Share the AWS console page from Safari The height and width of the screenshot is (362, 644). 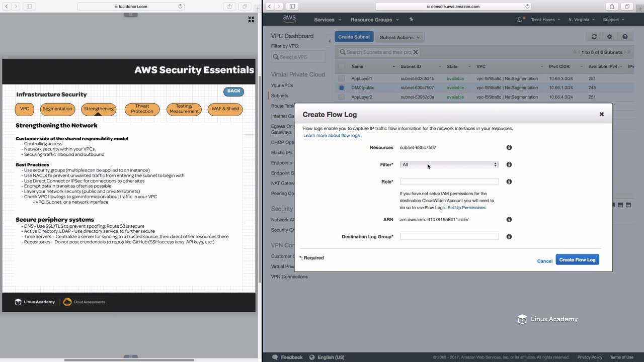point(612,7)
